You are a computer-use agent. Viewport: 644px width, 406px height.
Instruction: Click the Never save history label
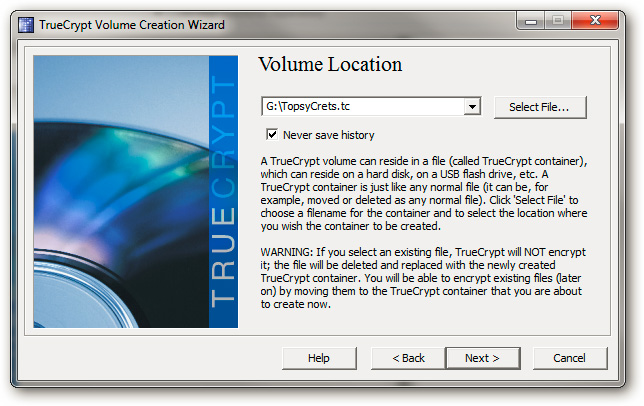329,135
